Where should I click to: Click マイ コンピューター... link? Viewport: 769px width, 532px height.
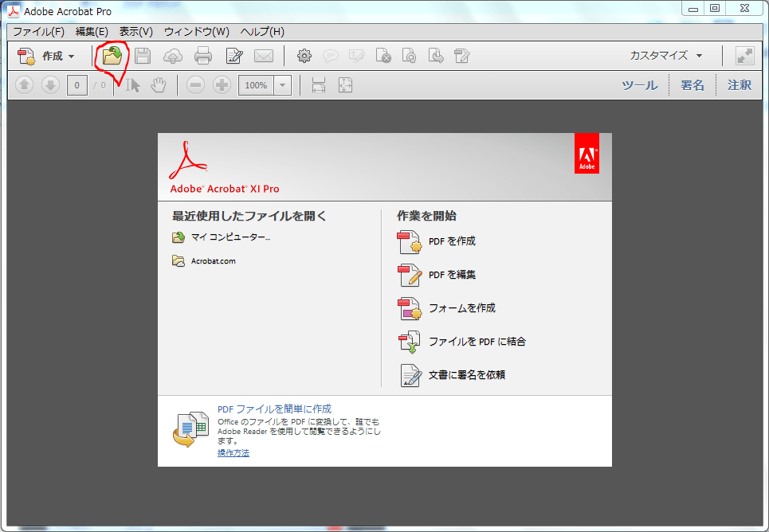click(230, 237)
